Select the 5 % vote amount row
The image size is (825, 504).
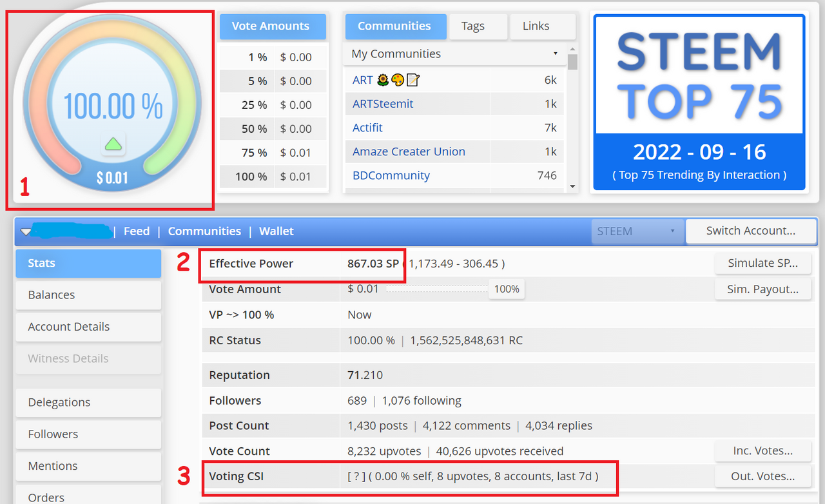(x=273, y=81)
